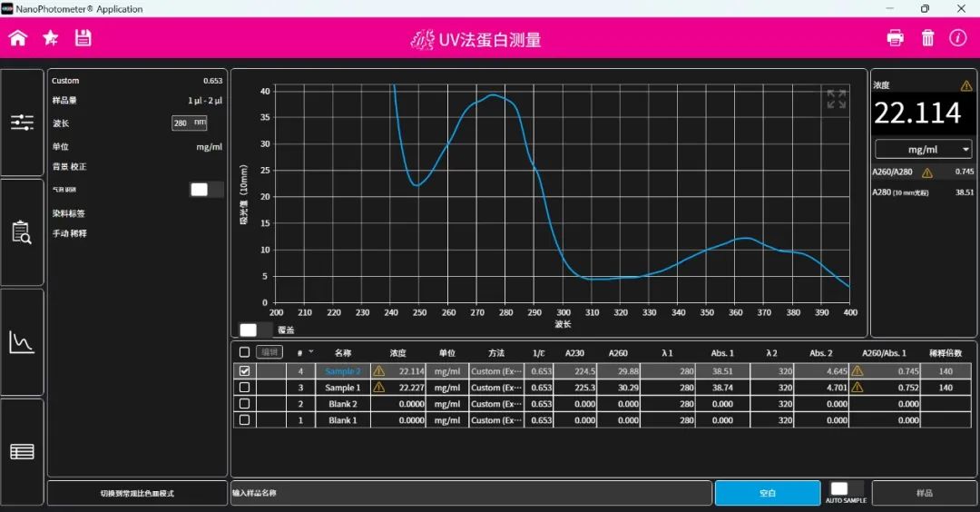This screenshot has height=512, width=980.
Task: Maximize the NanoPhotometer application window
Action: [x=925, y=8]
